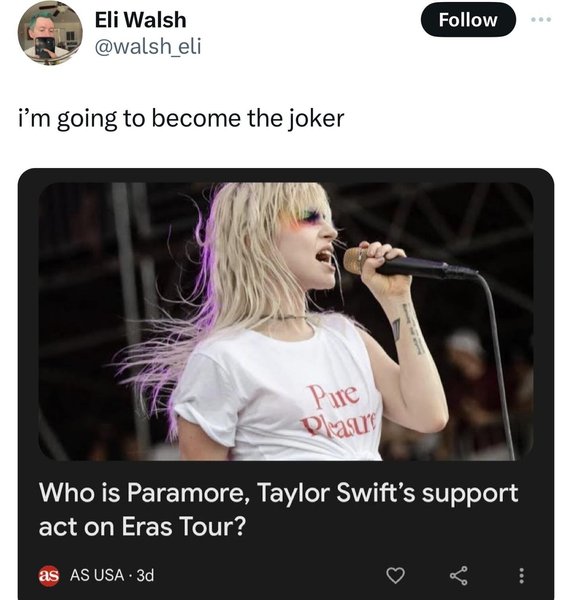The image size is (572, 600).
Task: Open the article card's vertical dots menu
Action: coord(521,576)
